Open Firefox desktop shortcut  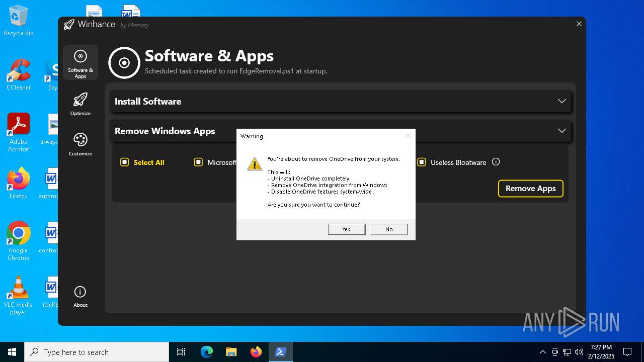tap(19, 183)
